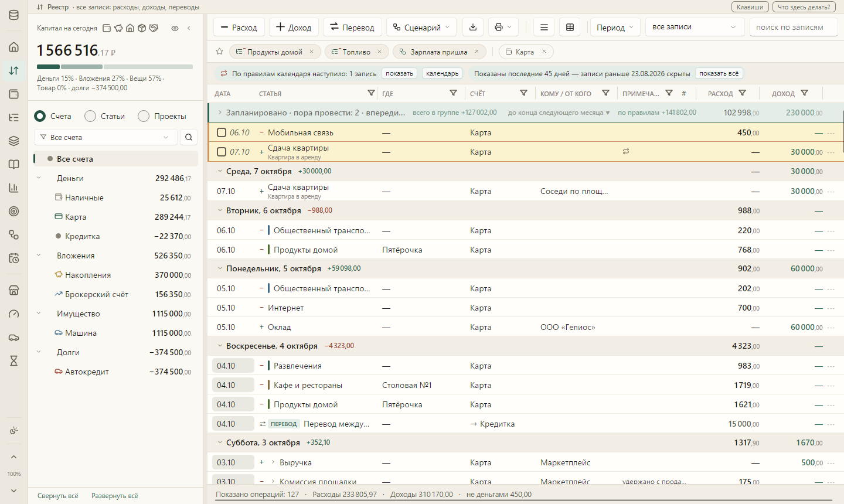Open the Период dropdown
844x504 pixels.
[x=615, y=27]
